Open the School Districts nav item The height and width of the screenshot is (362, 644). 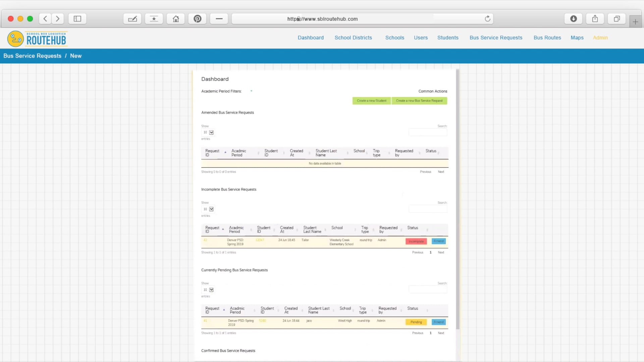click(x=353, y=38)
